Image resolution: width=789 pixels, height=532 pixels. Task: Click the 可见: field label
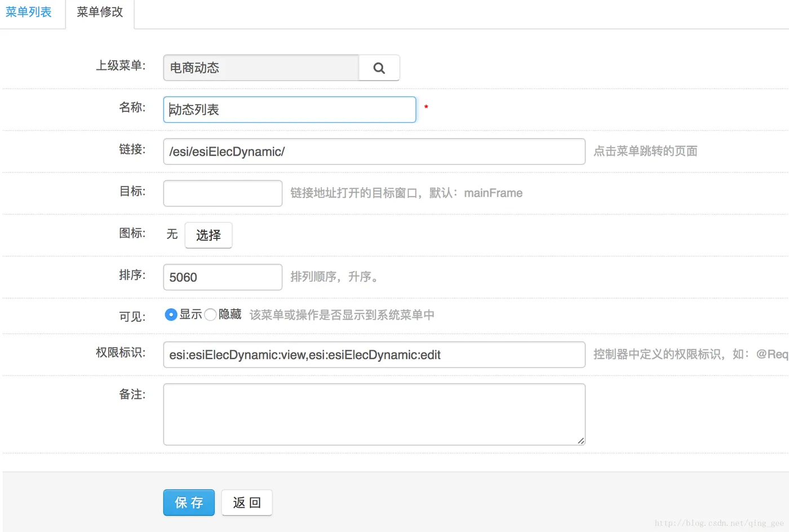(132, 317)
